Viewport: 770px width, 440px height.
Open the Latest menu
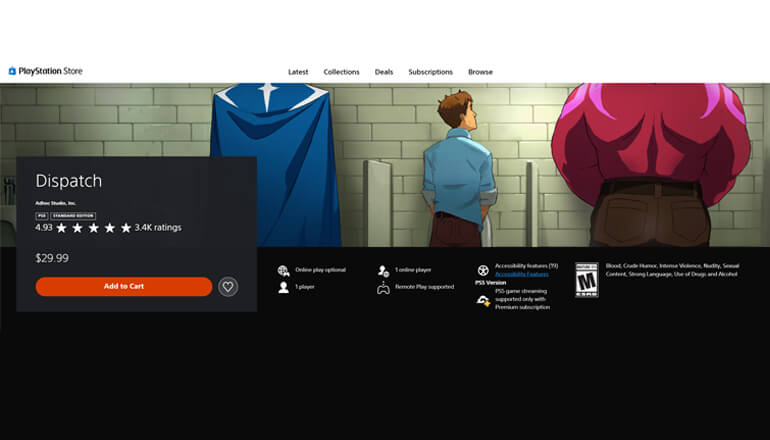click(x=298, y=72)
